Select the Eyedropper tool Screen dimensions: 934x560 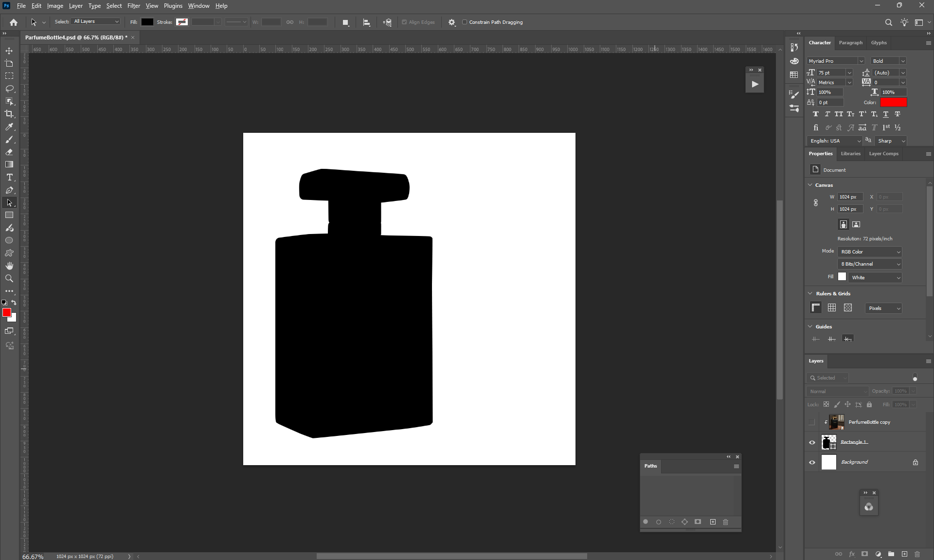[x=9, y=126]
